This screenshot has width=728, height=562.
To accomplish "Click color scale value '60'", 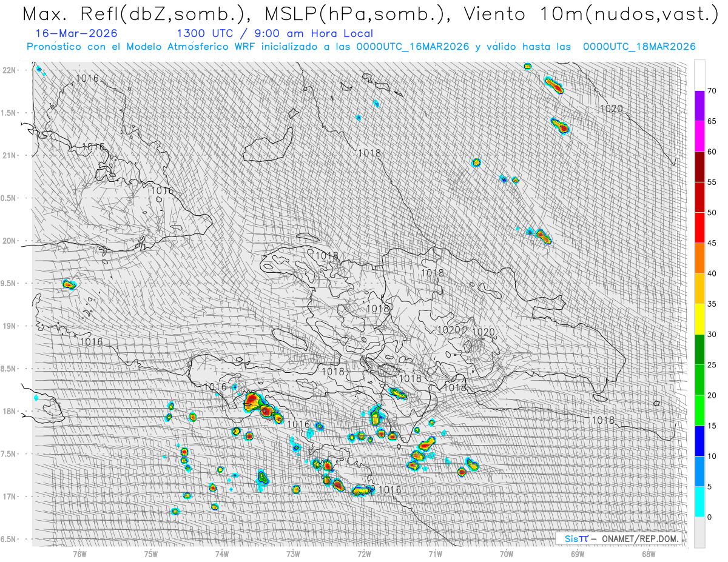I will 712,152.
